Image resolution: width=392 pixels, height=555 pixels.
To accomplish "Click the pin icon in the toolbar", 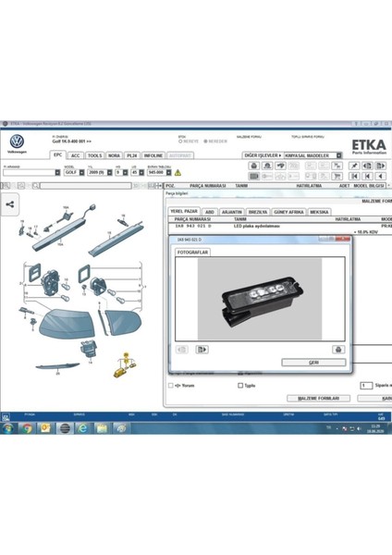I will click(x=354, y=166).
